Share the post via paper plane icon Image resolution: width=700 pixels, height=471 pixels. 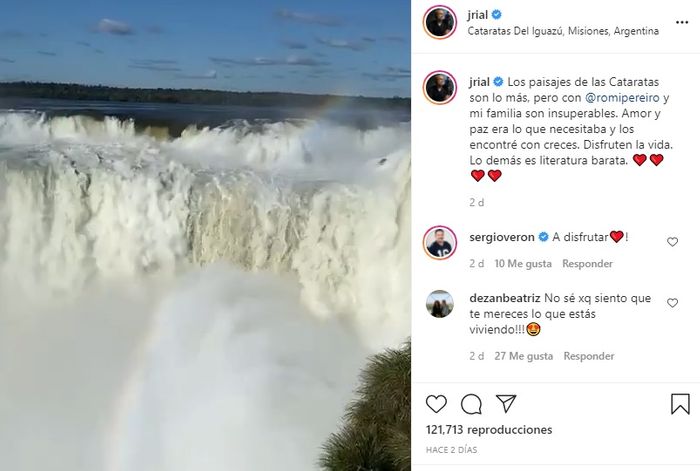tap(506, 404)
